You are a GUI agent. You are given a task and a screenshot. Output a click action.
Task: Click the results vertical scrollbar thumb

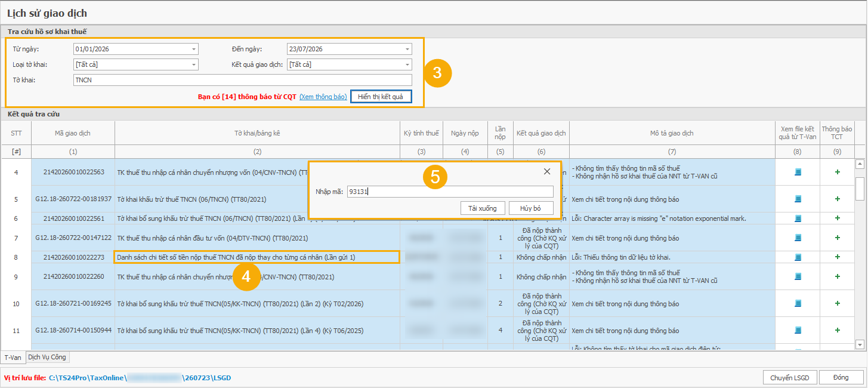pyautogui.click(x=860, y=188)
